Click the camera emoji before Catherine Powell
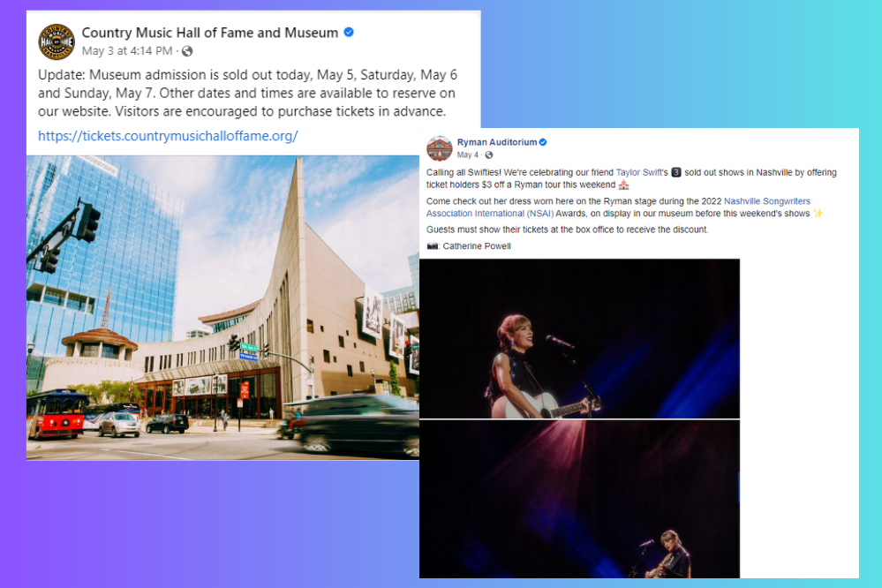Image resolution: width=882 pixels, height=588 pixels. pyautogui.click(x=432, y=246)
